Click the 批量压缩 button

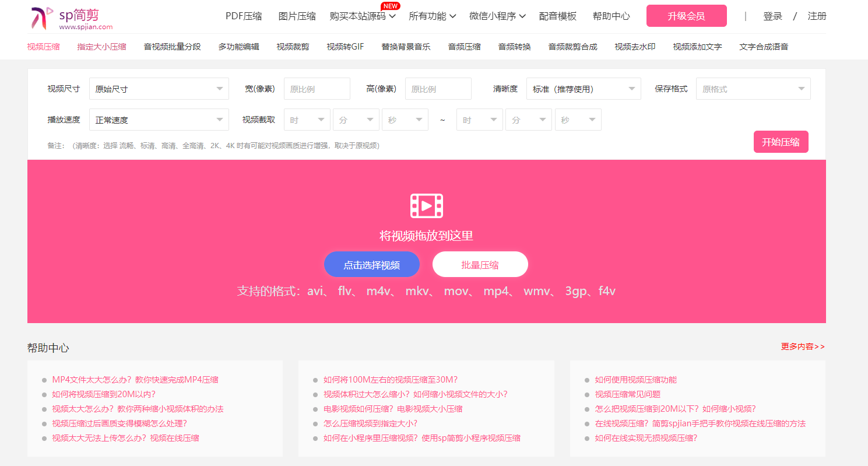[x=480, y=264]
